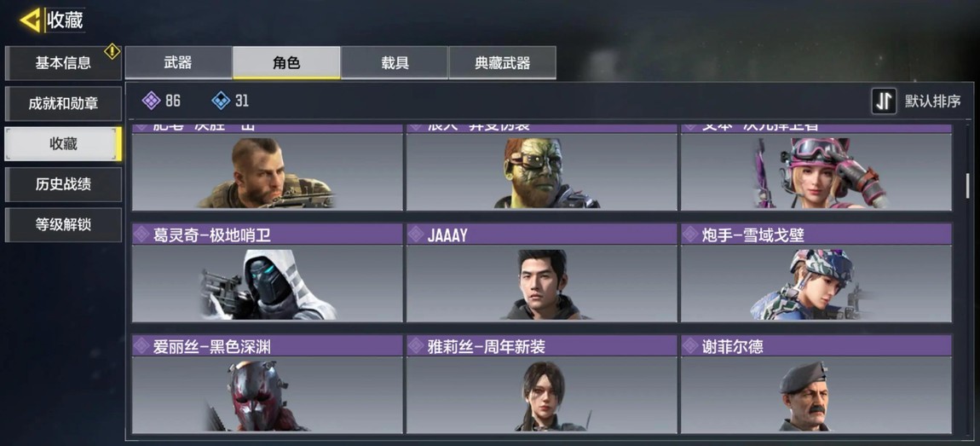Open the 典藏武器 tab
Screen dimensions: 980x446
[x=503, y=62]
